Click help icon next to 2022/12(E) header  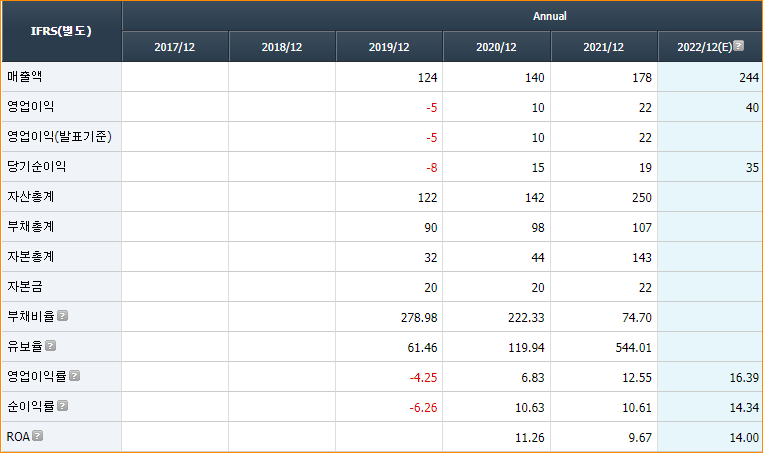pyautogui.click(x=738, y=46)
